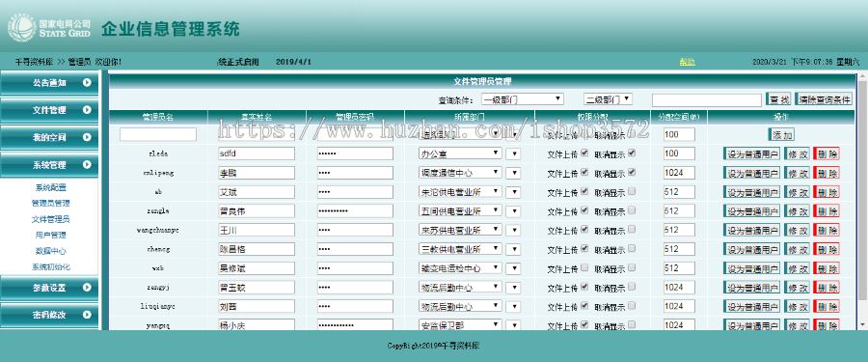
Task: Open 来苏供电营业所 department dropdown
Action: 461,230
